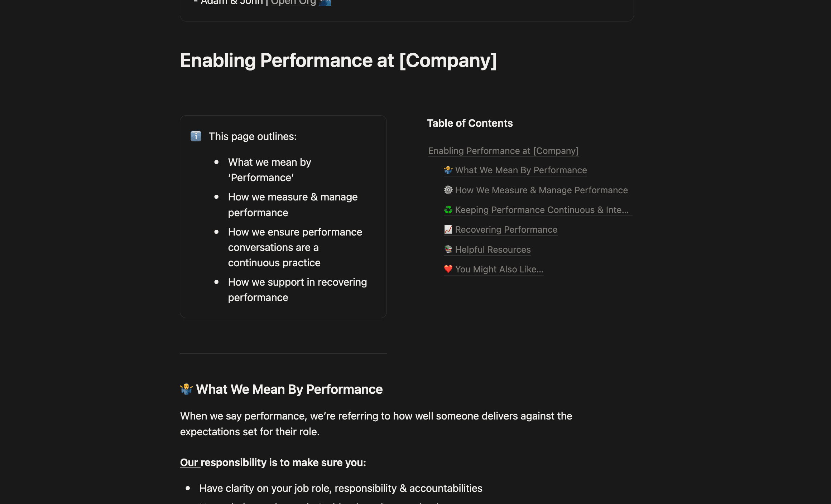Image resolution: width=831 pixels, height=504 pixels.
Task: Jump to Recovering Performance section
Action: pos(506,229)
